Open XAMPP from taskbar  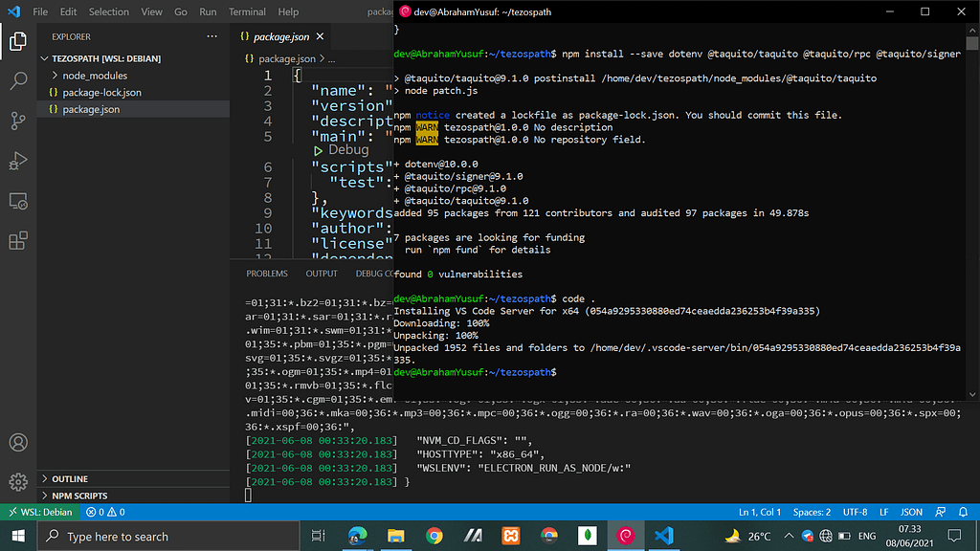click(511, 536)
